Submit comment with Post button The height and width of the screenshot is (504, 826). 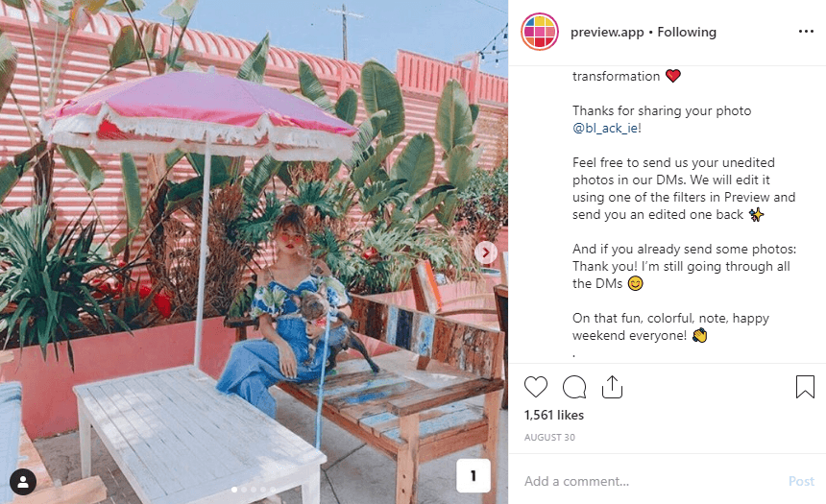[x=801, y=481]
